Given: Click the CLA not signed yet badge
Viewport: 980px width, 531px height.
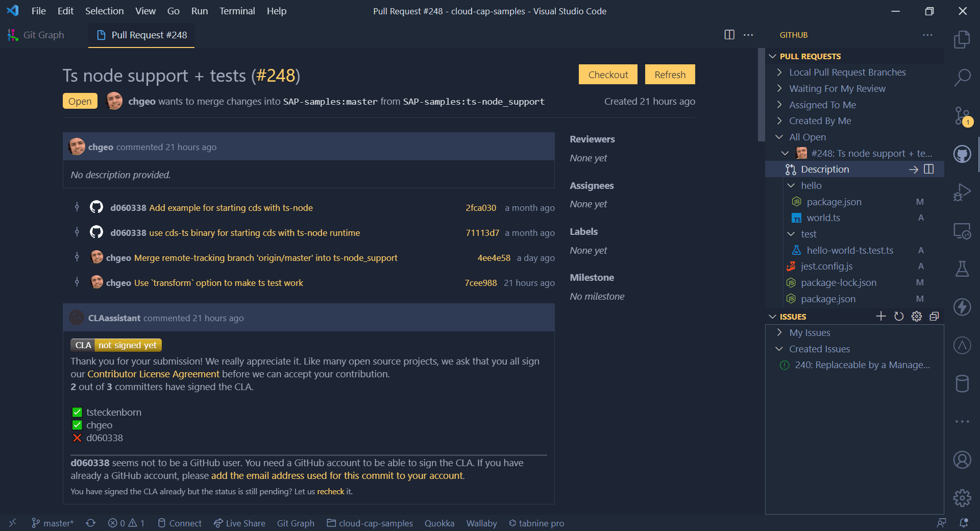Looking at the screenshot, I should 116,345.
